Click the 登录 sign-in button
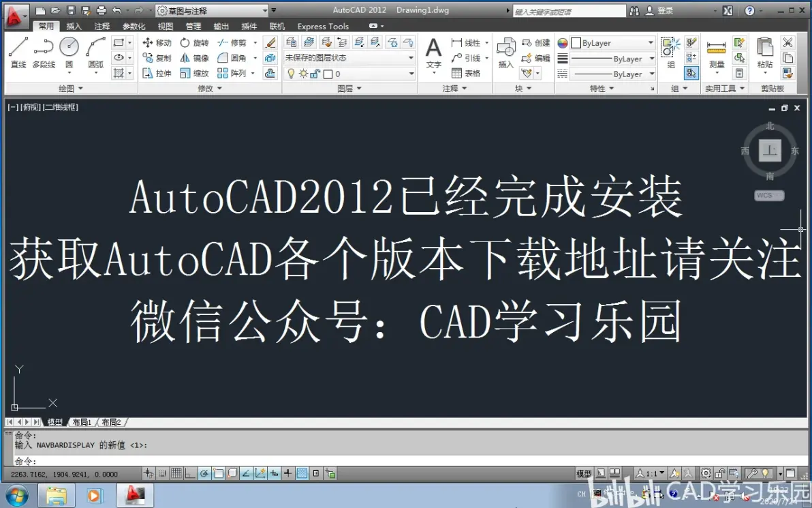Viewport: 812px width, 508px height. 659,10
